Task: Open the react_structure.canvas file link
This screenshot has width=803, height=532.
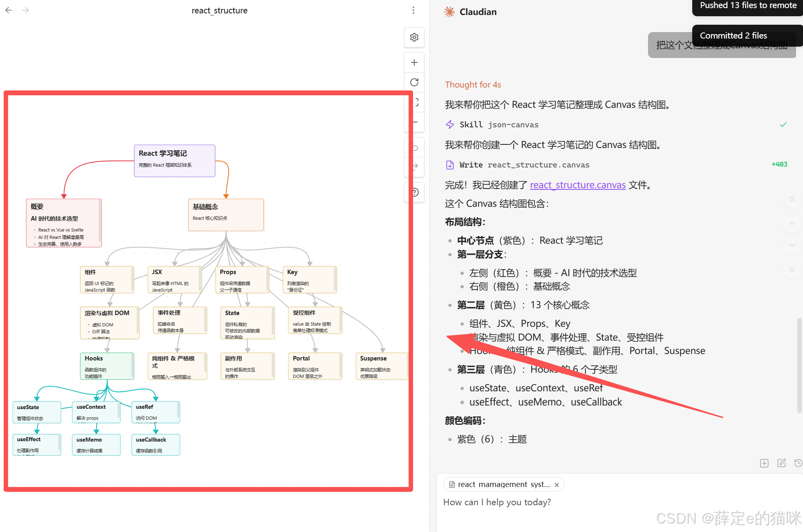Action: [x=578, y=185]
